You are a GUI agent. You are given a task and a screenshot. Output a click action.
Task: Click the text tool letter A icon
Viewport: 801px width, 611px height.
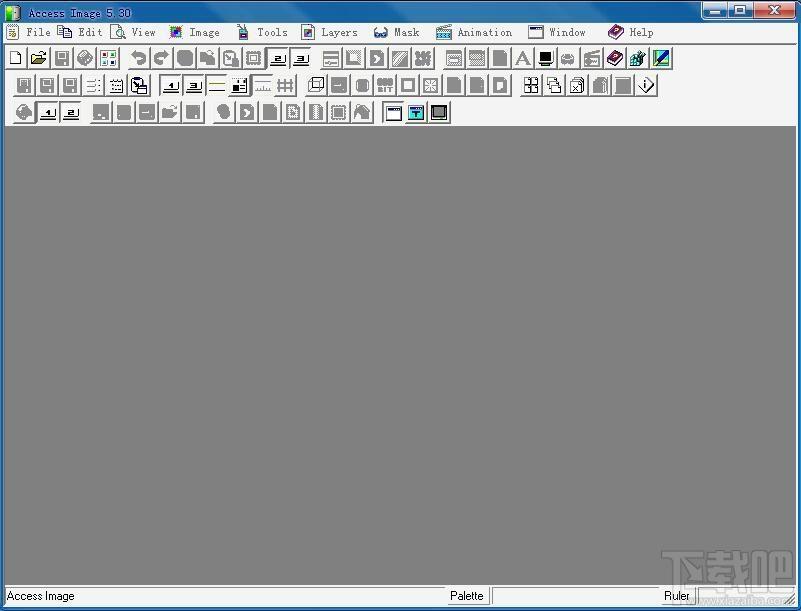click(523, 58)
